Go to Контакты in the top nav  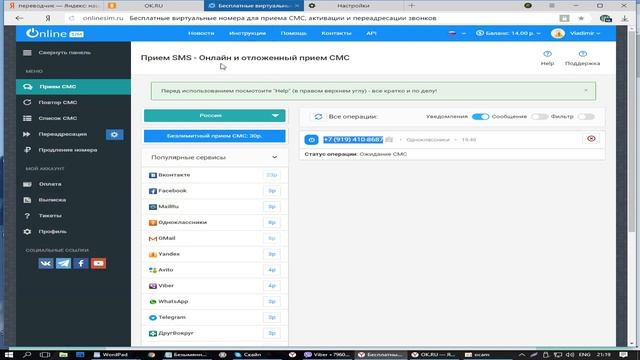336,33
